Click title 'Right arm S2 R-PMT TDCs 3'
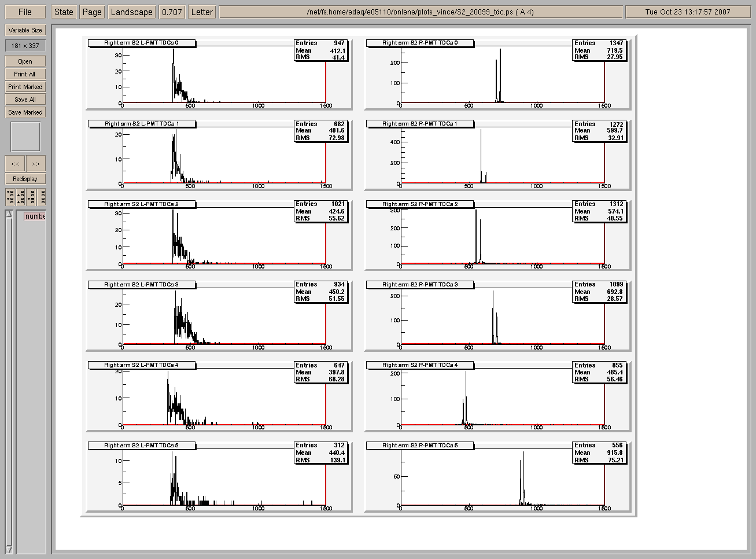Screen dimensions: 756x559 420,284
